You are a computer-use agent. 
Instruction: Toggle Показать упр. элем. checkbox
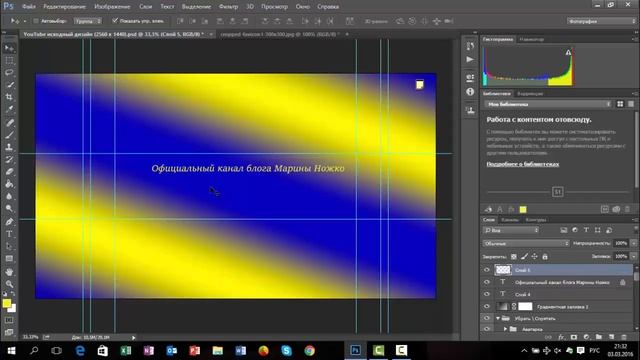click(115, 20)
